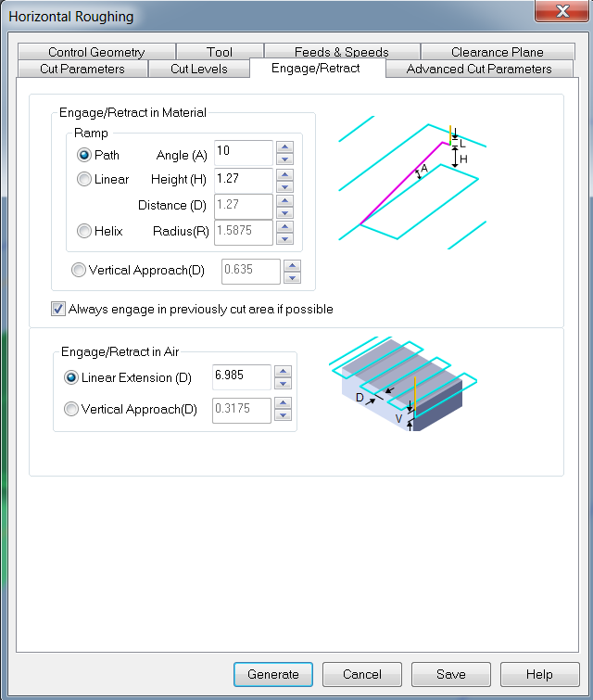Decrease air Vertical Approach 0.3175 value

point(283,415)
